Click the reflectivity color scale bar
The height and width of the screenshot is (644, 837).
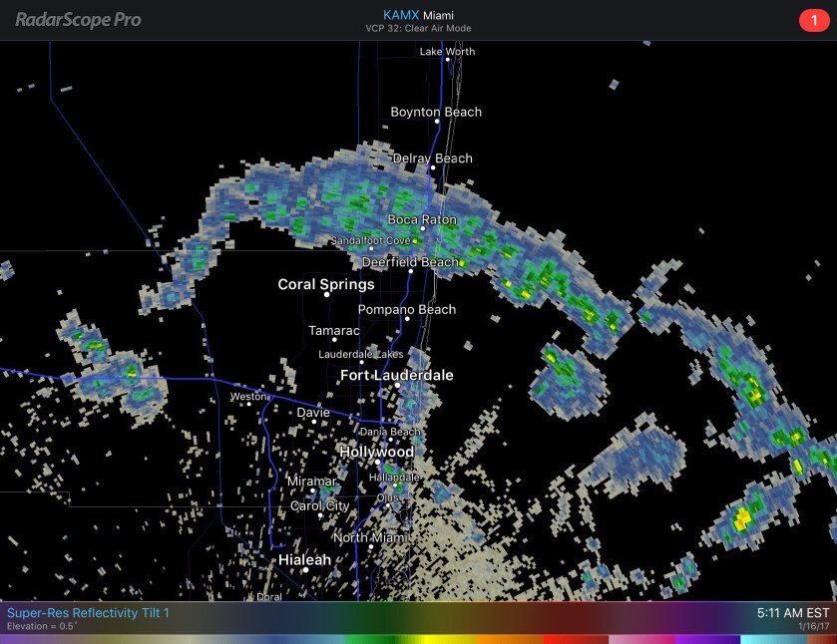418,639
